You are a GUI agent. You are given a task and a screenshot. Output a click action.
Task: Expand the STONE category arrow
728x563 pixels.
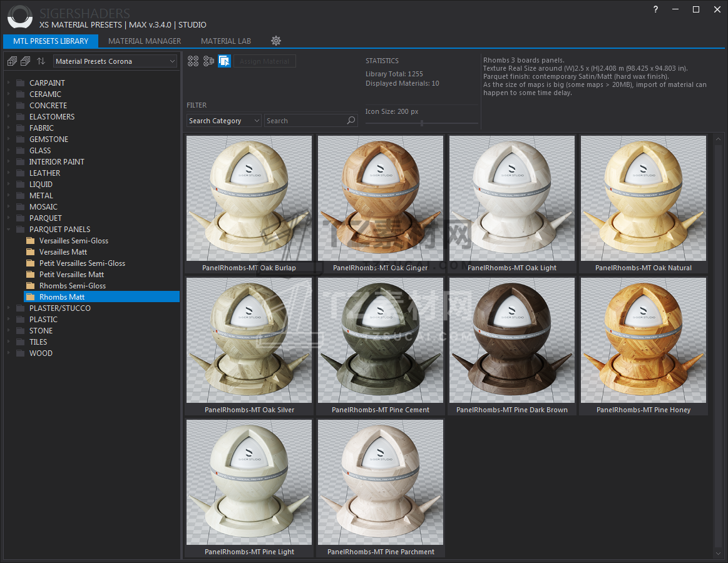click(9, 330)
